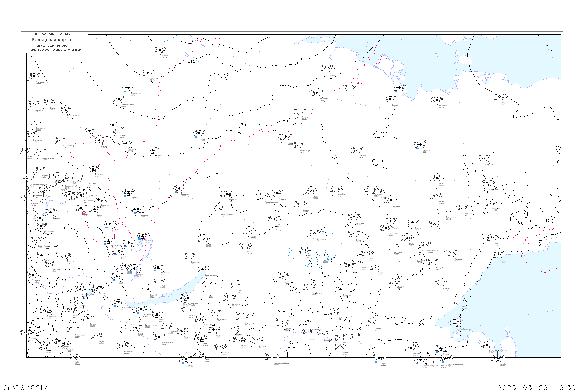Click the GrADS/COLA text in bottom-left corner
588x392 pixels.
click(26, 387)
